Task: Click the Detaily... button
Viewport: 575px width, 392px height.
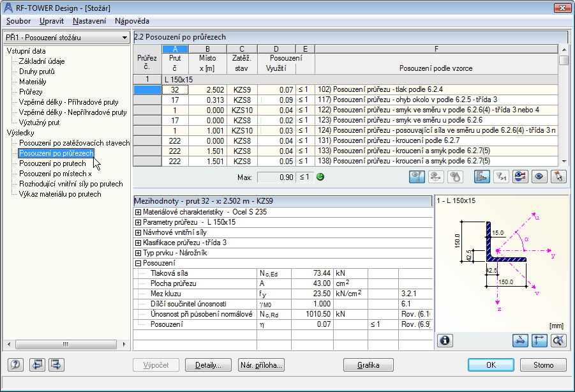Action: pos(208,365)
